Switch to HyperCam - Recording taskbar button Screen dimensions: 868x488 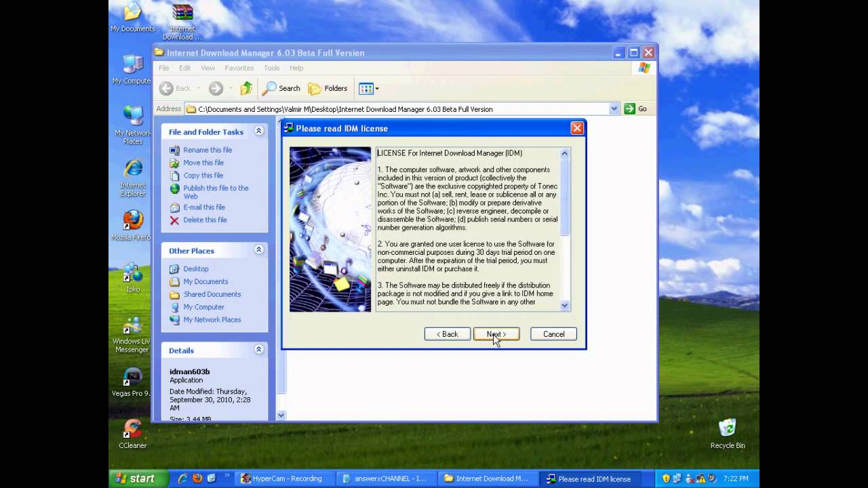point(285,479)
